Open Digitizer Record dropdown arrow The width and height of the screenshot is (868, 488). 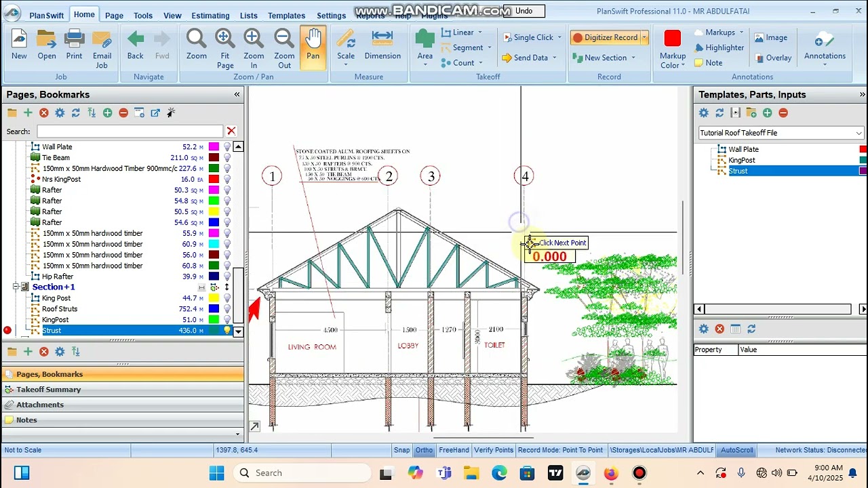click(x=644, y=38)
